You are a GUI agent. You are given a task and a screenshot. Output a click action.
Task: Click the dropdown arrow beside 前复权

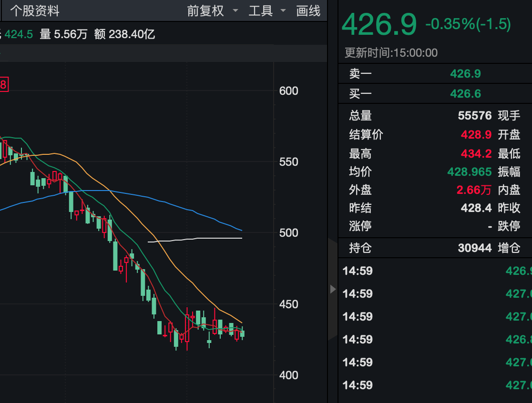(x=235, y=11)
